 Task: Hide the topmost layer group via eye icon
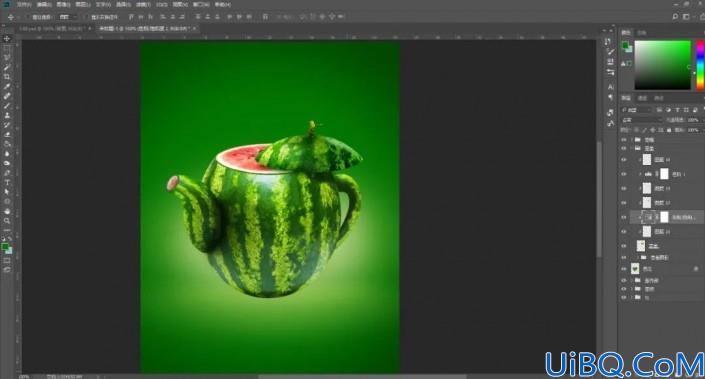(x=624, y=140)
